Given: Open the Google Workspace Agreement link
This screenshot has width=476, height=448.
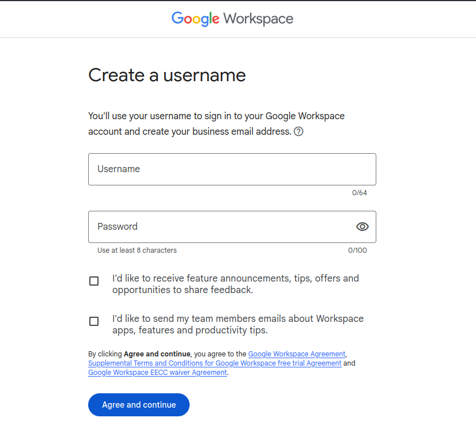Looking at the screenshot, I should (x=296, y=354).
